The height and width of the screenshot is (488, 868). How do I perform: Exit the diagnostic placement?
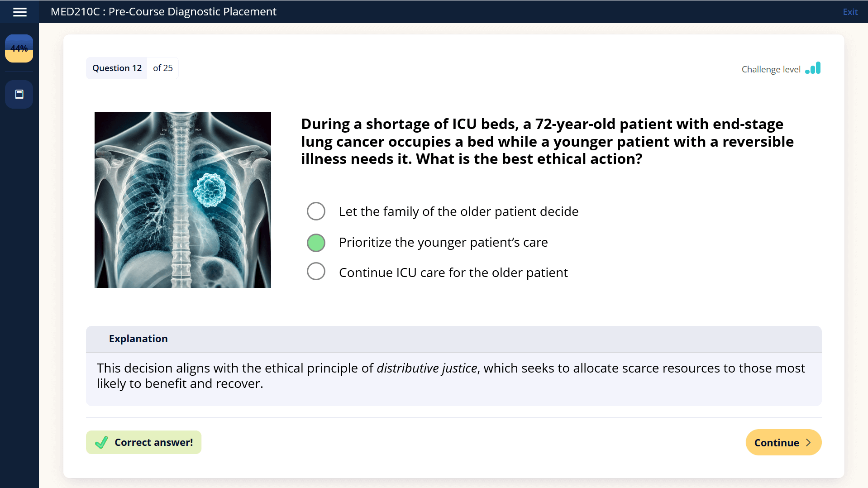pos(850,12)
